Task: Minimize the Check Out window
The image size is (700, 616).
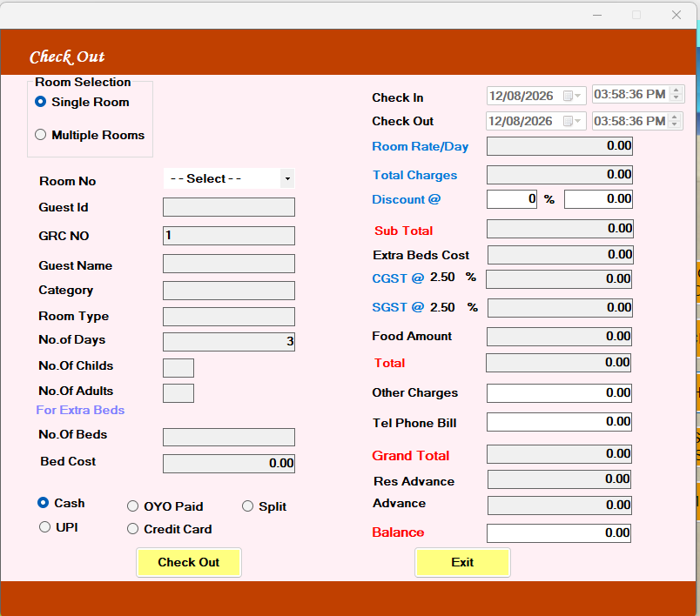Action: (x=597, y=15)
